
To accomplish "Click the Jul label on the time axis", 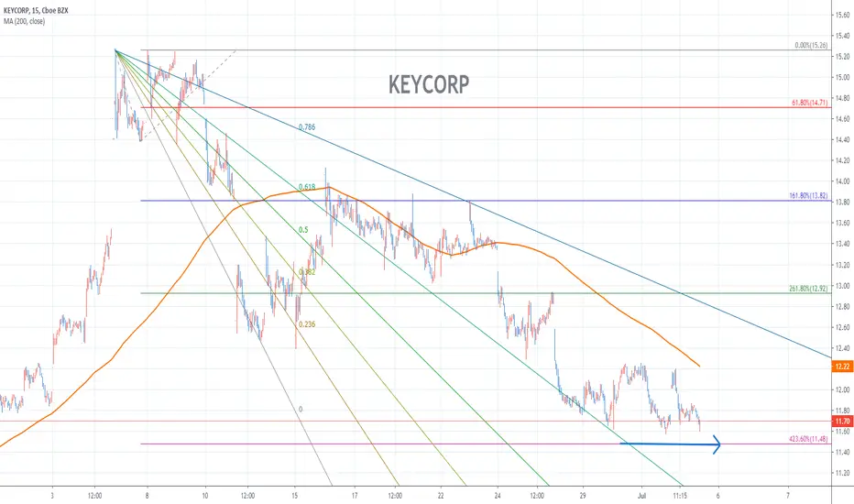I will (641, 496).
